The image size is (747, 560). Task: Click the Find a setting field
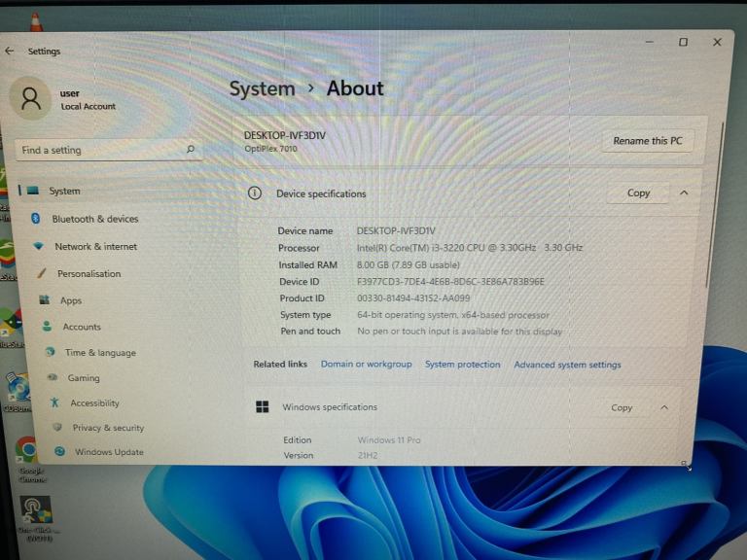pos(97,151)
